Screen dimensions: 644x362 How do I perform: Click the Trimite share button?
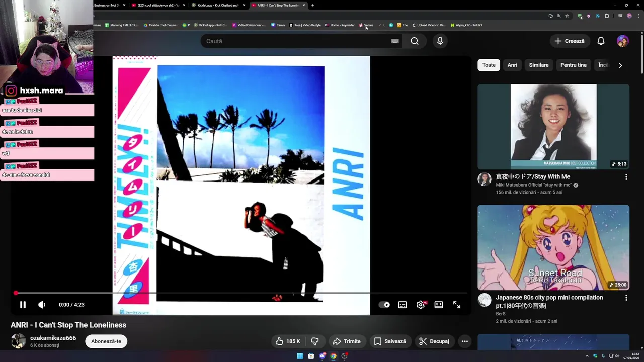click(347, 341)
